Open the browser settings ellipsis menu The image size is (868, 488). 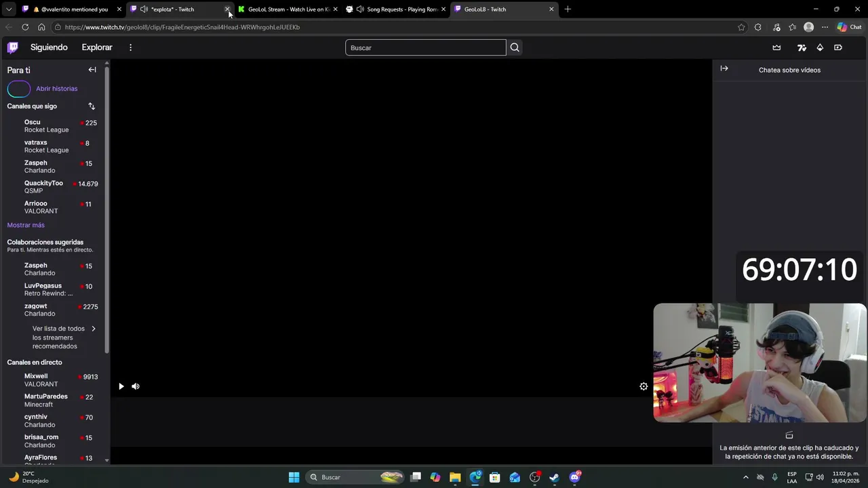pos(825,27)
